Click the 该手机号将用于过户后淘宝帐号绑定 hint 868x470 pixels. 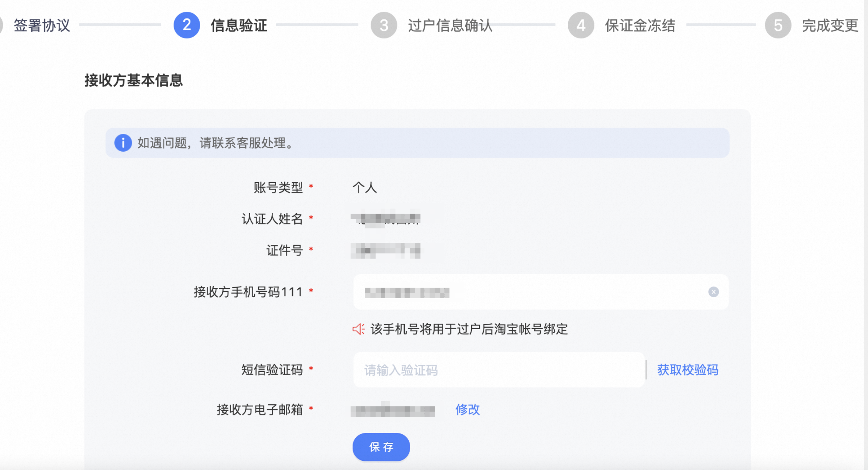[x=469, y=329]
